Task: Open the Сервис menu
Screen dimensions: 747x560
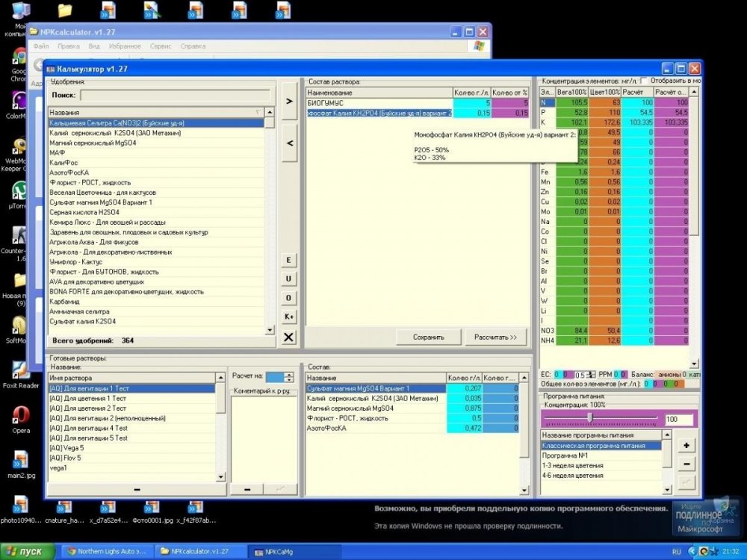Action: coord(161,46)
